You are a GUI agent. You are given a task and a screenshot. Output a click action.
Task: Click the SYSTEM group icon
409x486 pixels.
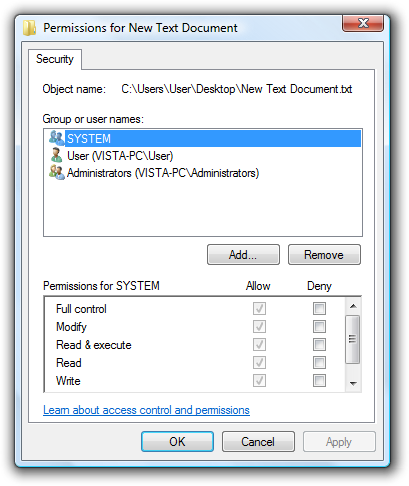point(56,138)
